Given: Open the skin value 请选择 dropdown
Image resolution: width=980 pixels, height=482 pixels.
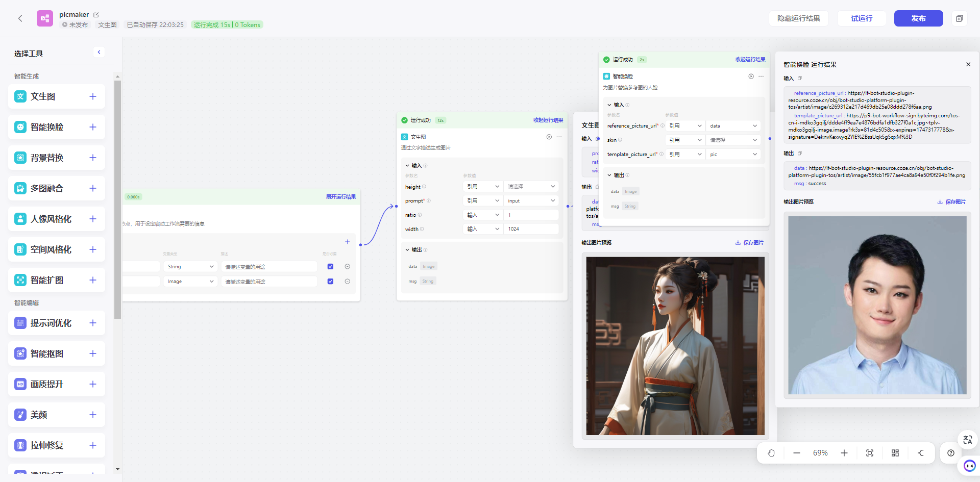Looking at the screenshot, I should point(733,140).
